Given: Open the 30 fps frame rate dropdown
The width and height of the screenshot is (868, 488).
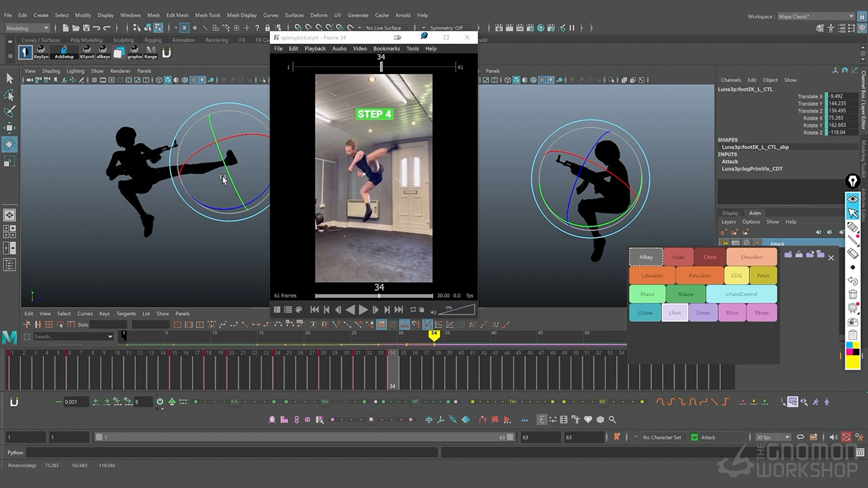Looking at the screenshot, I should (x=773, y=437).
